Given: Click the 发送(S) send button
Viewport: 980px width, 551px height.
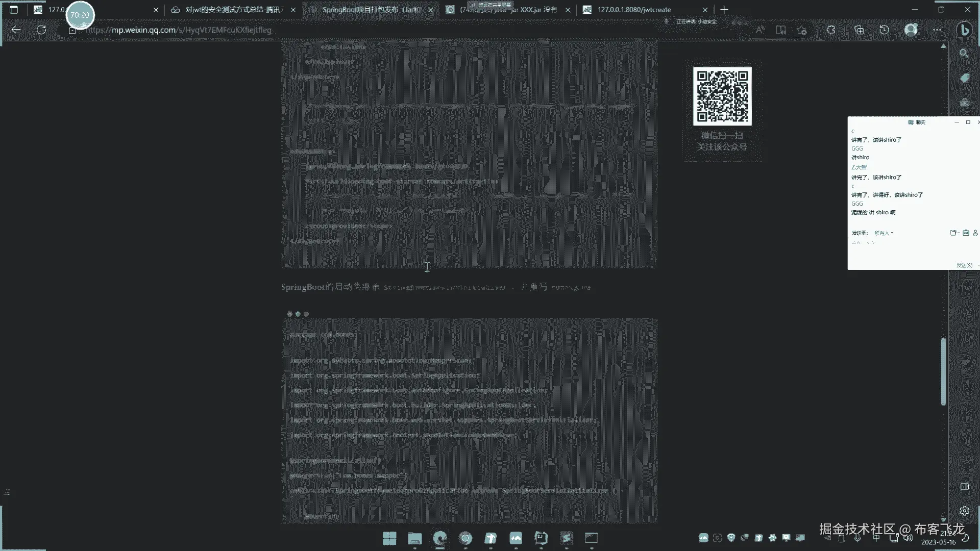Looking at the screenshot, I should tap(964, 265).
